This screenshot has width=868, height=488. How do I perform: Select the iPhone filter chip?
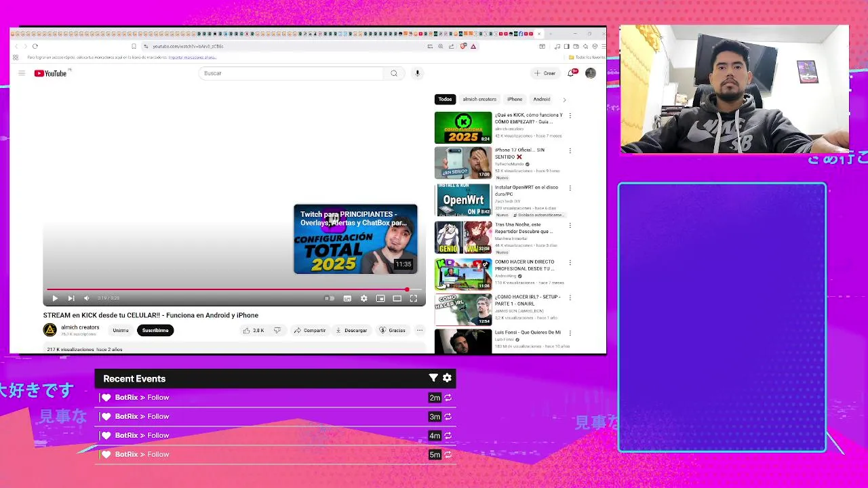pyautogui.click(x=515, y=100)
